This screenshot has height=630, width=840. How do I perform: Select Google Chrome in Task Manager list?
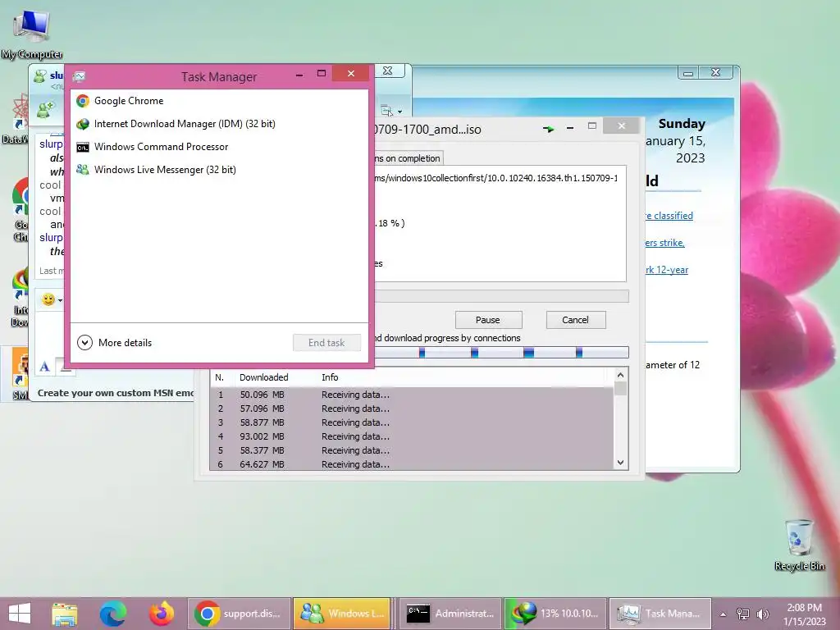219,101
